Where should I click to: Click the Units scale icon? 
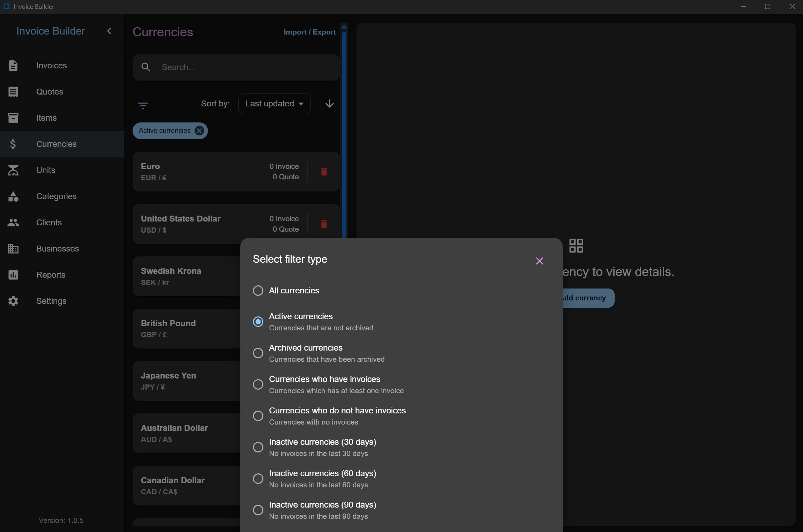(13, 170)
